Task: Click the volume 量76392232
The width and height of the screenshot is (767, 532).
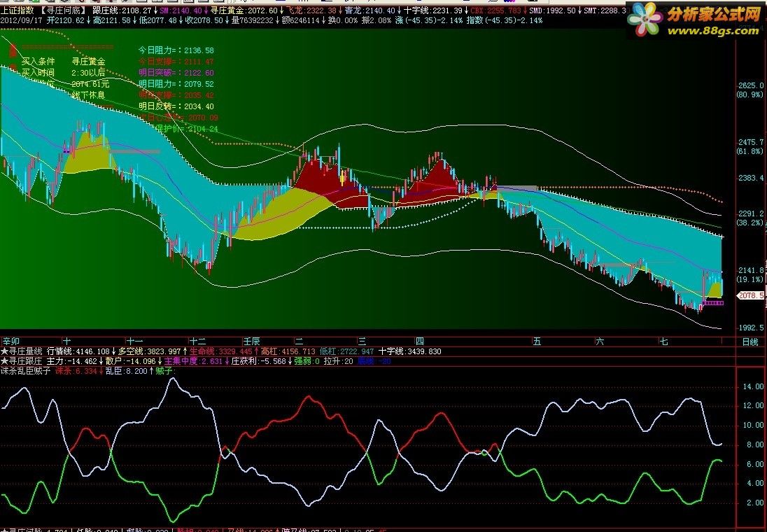Action: pyautogui.click(x=253, y=20)
